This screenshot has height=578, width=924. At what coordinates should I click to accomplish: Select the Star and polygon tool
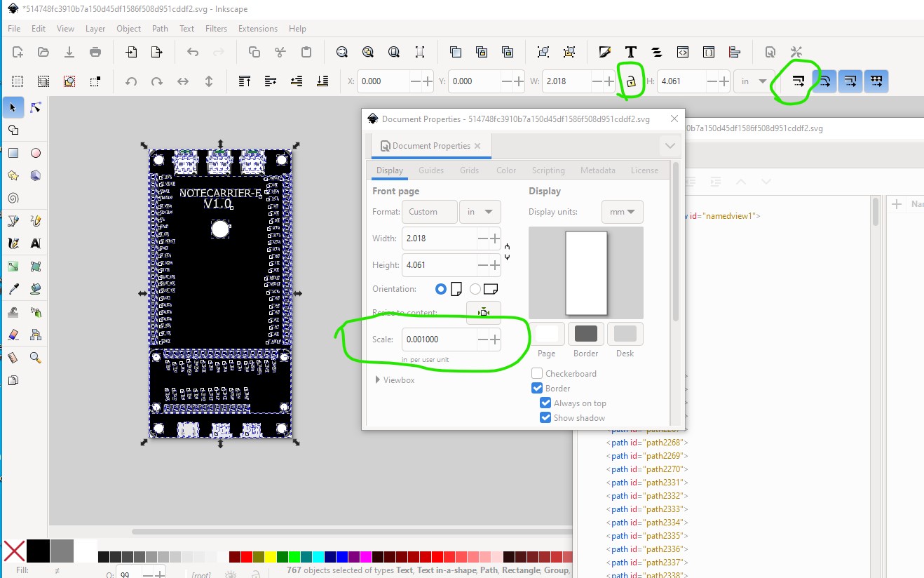coord(13,175)
